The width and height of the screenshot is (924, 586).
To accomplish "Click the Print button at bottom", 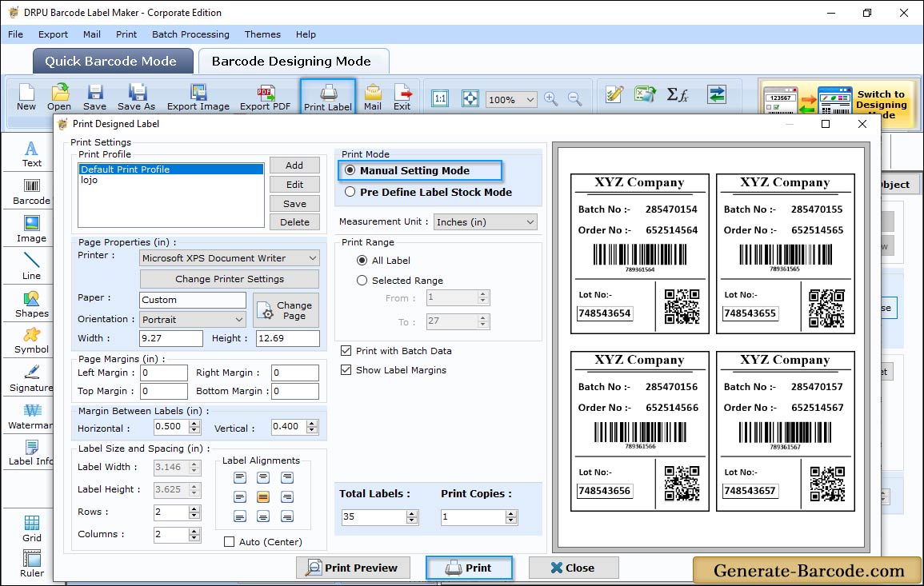I will tap(469, 568).
